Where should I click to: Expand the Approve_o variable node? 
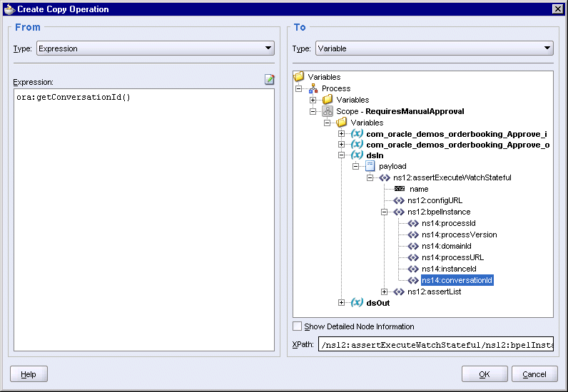point(341,144)
